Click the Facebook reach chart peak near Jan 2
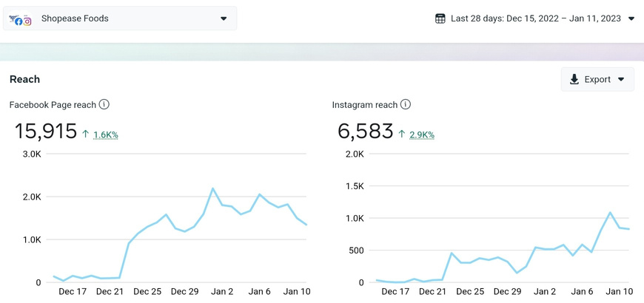 [x=213, y=189]
